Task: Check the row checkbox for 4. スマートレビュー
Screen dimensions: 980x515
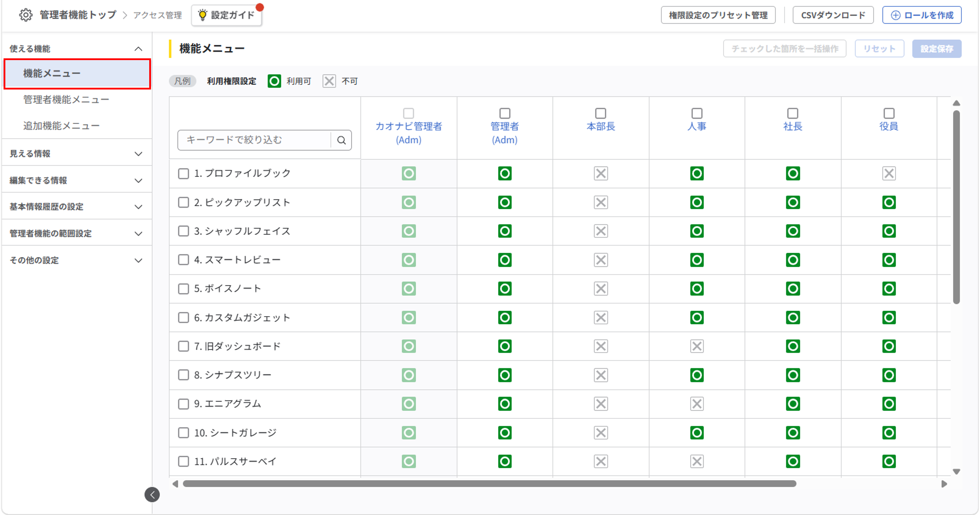Action: point(183,260)
